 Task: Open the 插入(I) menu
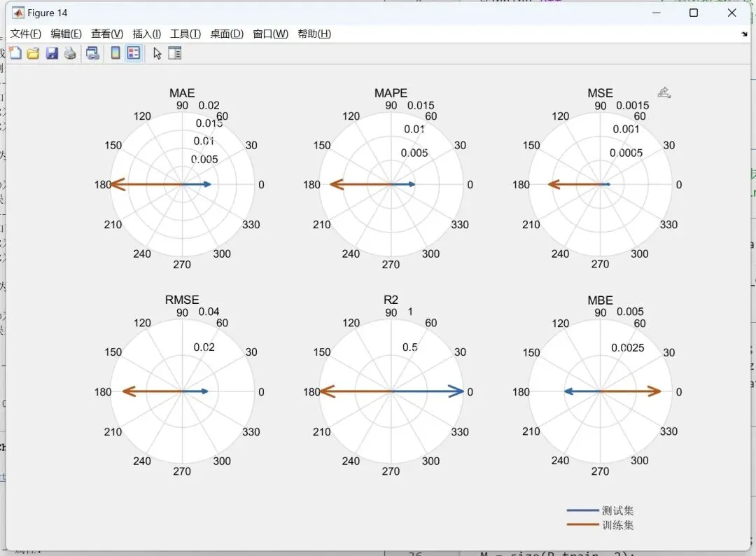146,34
